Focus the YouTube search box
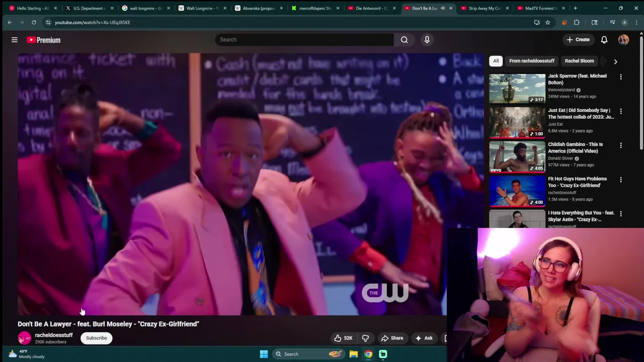 click(x=304, y=40)
